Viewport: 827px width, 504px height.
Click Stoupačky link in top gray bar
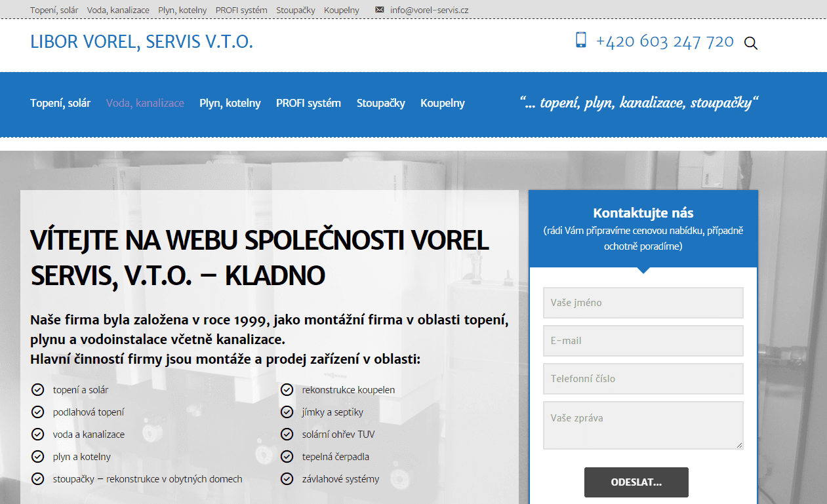point(296,10)
